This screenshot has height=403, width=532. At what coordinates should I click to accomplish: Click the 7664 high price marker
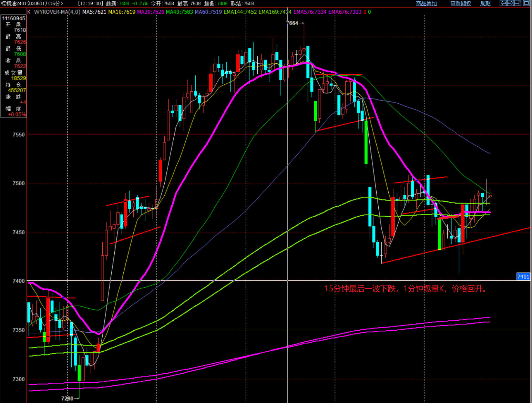(x=293, y=23)
